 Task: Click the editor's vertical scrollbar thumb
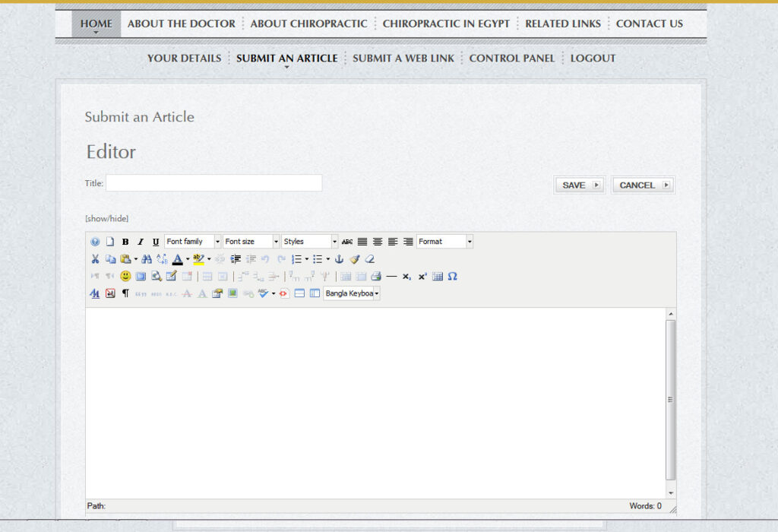tap(671, 400)
